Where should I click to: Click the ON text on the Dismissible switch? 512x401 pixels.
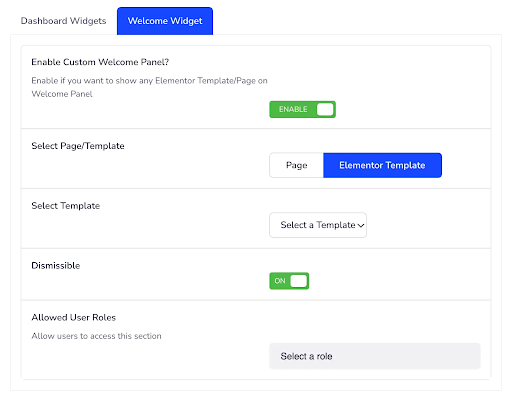pyautogui.click(x=280, y=281)
